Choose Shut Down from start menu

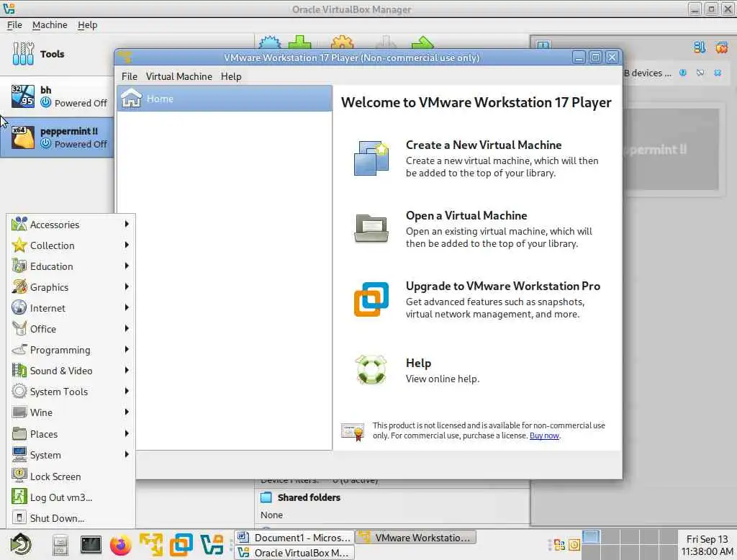pos(71,518)
